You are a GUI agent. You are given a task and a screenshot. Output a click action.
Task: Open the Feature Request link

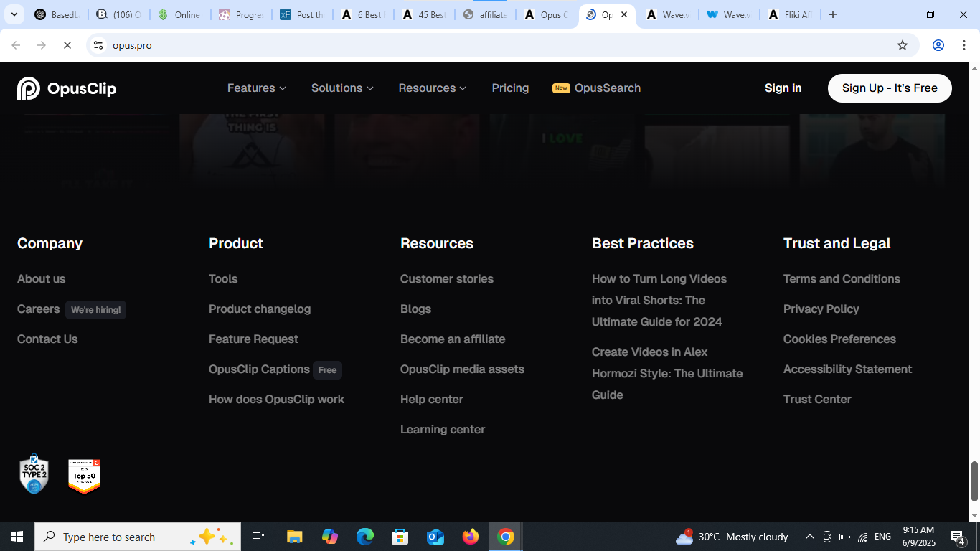(253, 339)
